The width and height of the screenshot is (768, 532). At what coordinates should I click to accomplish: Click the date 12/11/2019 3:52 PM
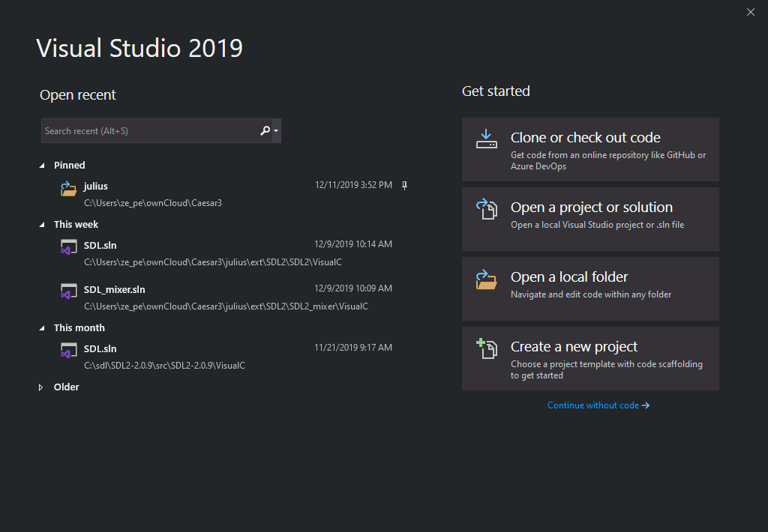click(353, 185)
